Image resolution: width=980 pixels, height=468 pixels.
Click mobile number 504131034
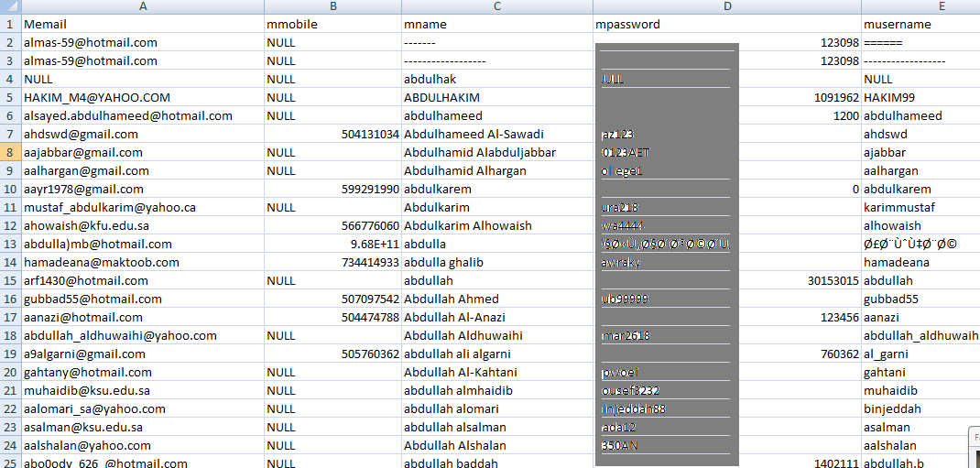point(333,135)
